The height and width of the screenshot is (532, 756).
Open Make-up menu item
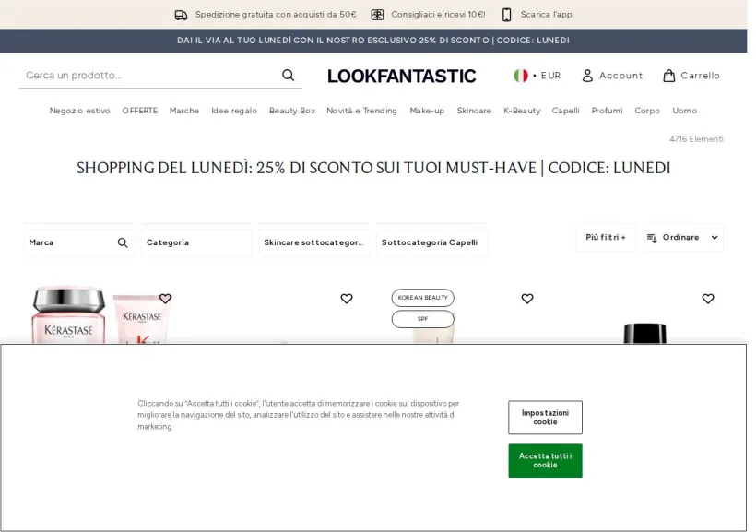[427, 111]
